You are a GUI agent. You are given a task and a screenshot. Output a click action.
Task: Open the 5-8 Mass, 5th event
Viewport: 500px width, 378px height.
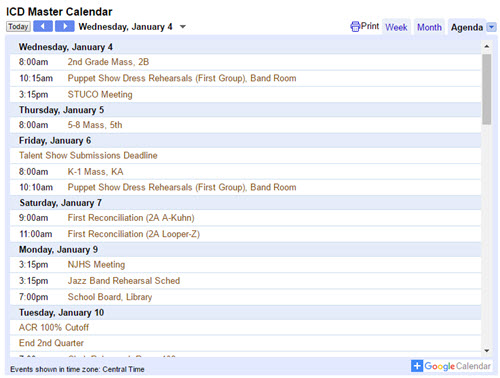95,125
